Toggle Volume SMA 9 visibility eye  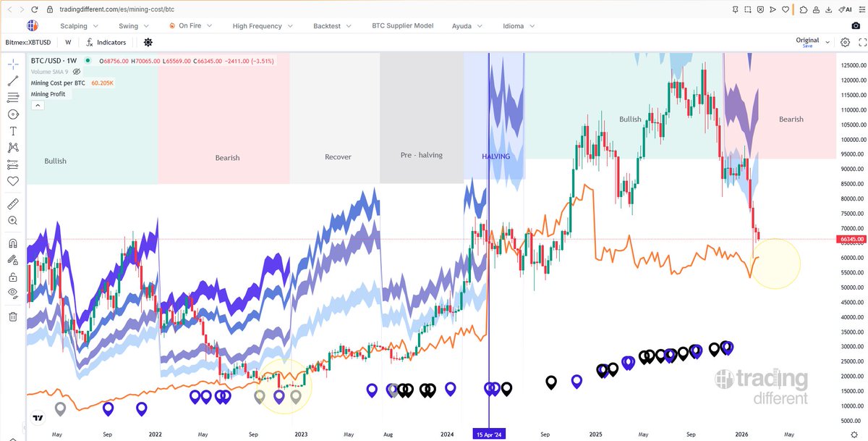click(76, 72)
